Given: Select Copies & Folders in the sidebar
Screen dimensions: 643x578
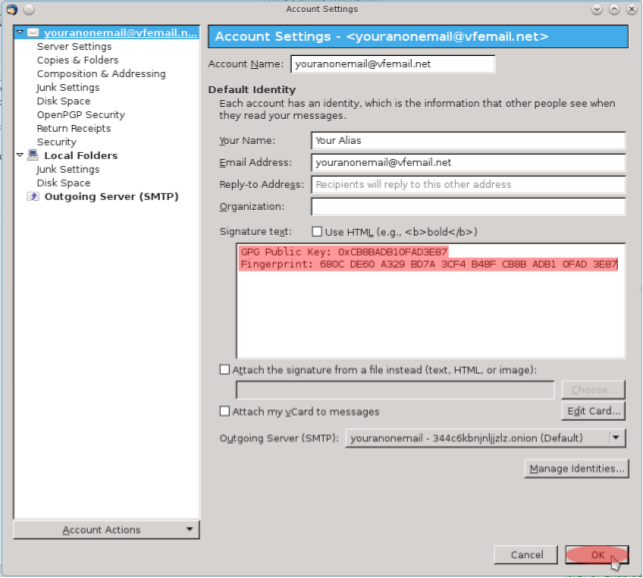Looking at the screenshot, I should (x=77, y=60).
